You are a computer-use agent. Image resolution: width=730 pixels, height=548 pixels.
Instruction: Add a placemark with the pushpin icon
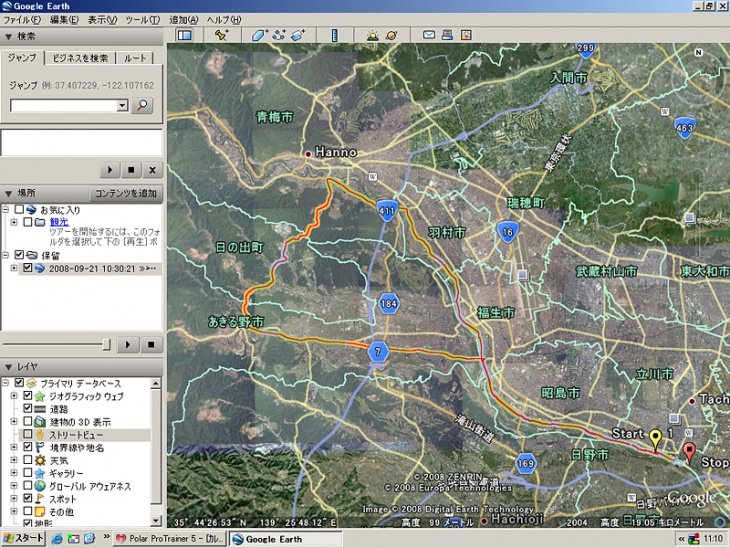222,35
